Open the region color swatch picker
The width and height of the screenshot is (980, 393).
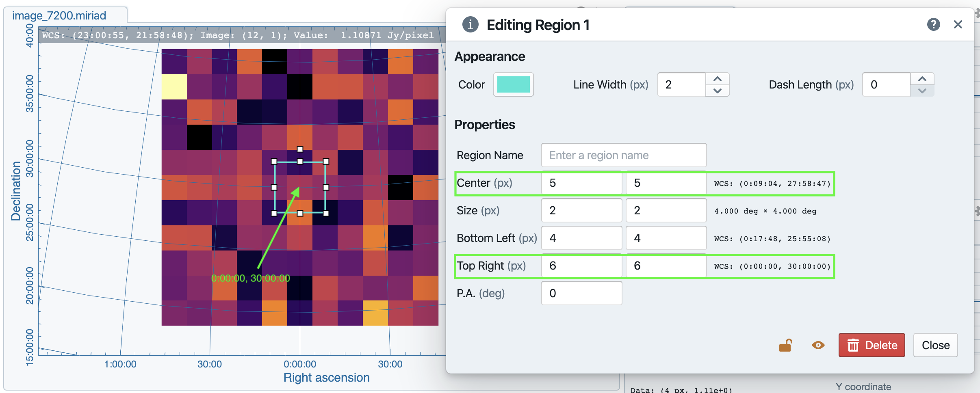(x=513, y=84)
